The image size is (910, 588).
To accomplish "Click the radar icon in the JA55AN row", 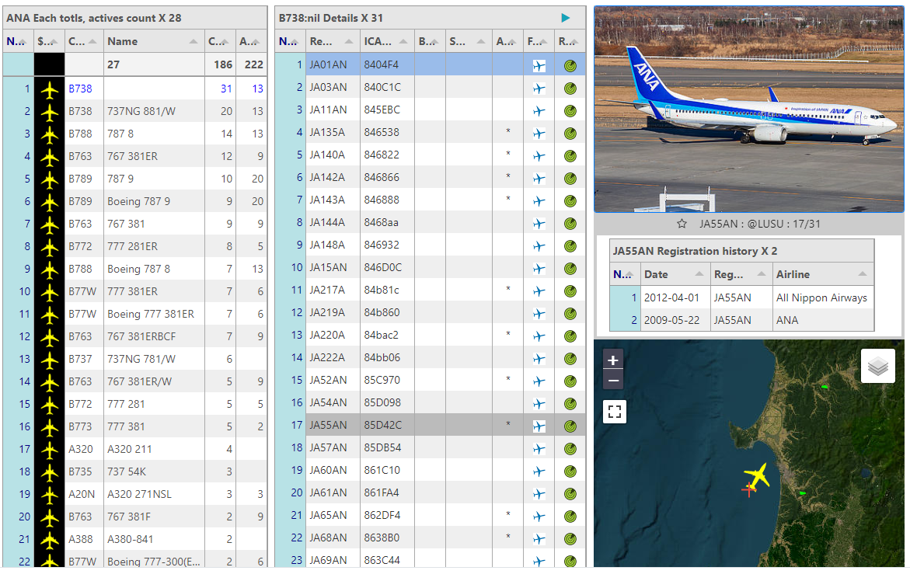I will (x=570, y=426).
